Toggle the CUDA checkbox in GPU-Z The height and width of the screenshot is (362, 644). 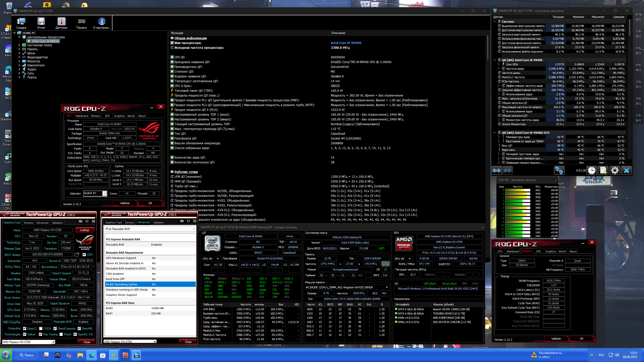[x=41, y=329]
